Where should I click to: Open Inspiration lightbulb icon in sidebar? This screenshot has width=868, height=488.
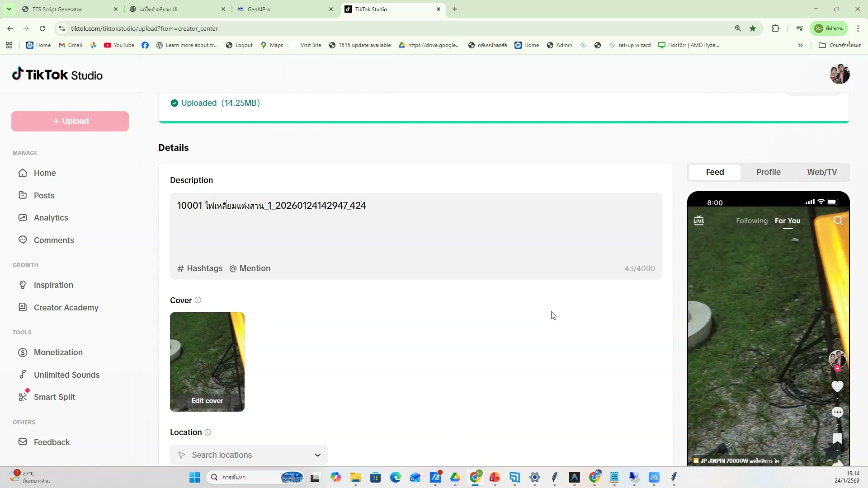tap(23, 285)
